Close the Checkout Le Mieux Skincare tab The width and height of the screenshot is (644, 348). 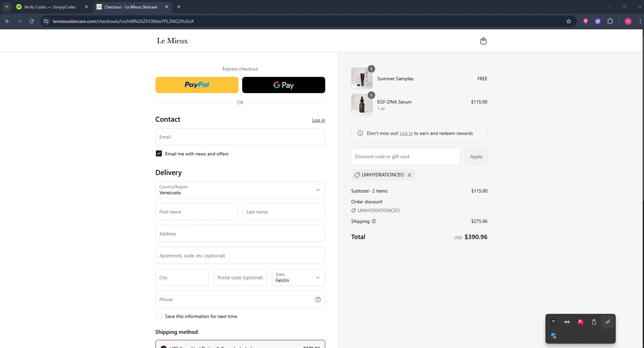[167, 7]
